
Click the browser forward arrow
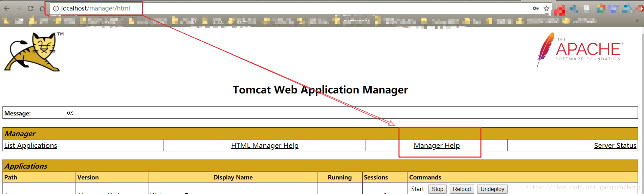click(x=19, y=8)
